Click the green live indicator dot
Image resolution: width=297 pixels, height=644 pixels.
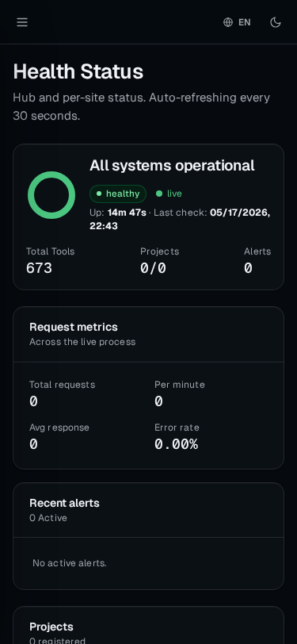(x=159, y=194)
